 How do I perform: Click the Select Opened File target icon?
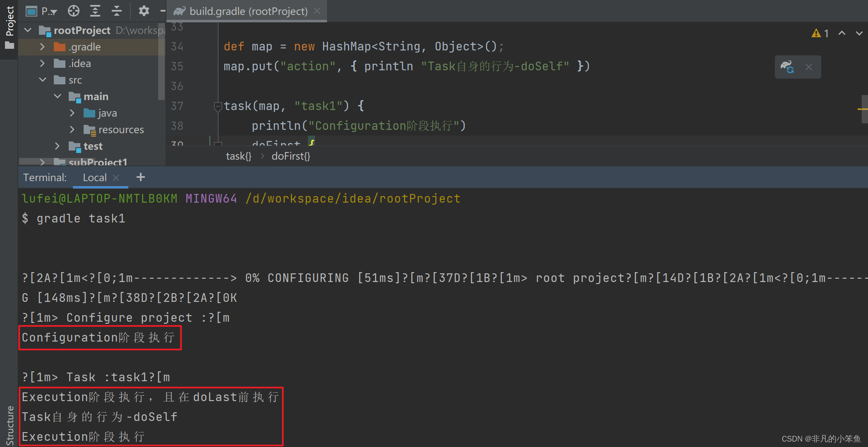point(74,11)
